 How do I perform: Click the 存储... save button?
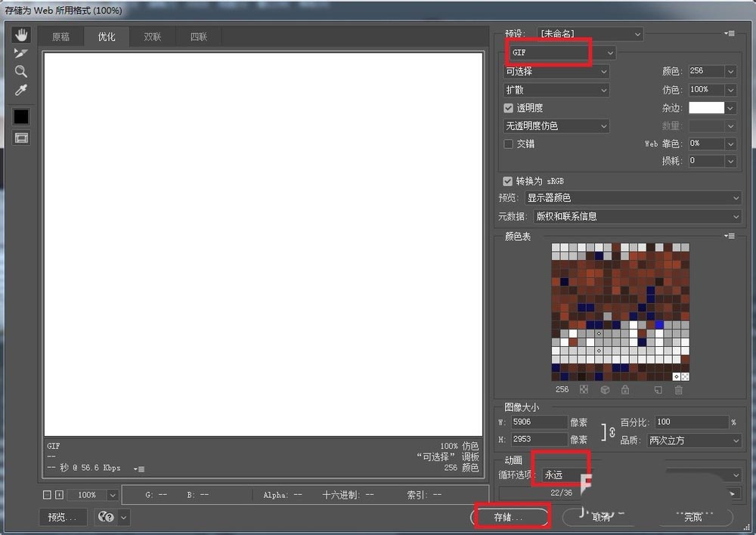(510, 517)
